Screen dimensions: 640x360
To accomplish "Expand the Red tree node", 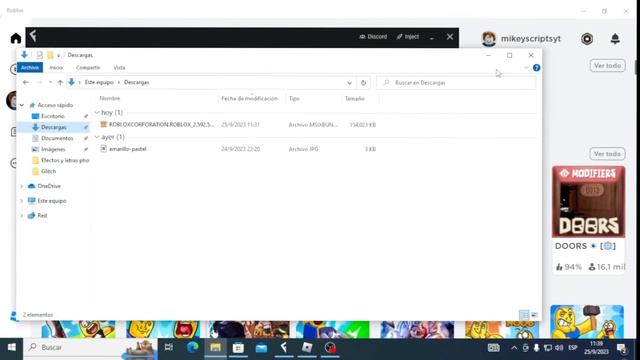I will tap(22, 216).
